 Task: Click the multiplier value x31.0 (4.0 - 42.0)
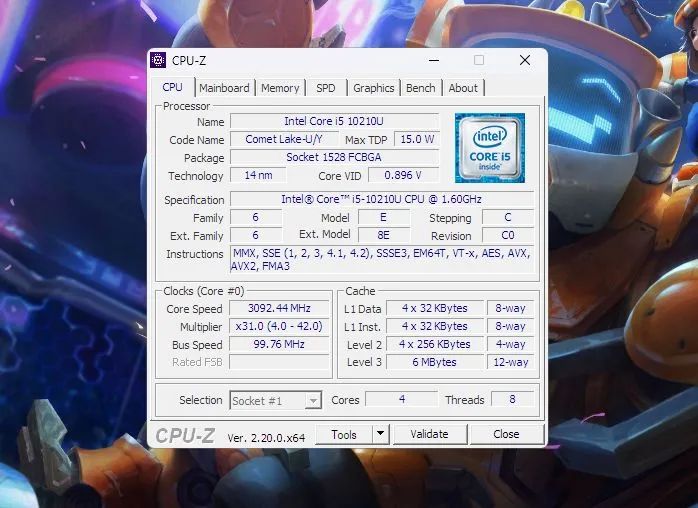tap(279, 326)
